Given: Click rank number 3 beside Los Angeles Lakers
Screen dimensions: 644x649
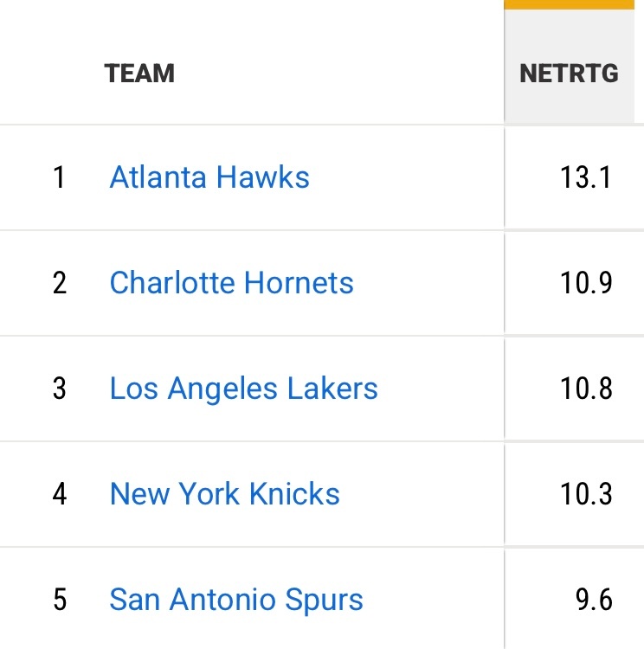Looking at the screenshot, I should [x=59, y=389].
